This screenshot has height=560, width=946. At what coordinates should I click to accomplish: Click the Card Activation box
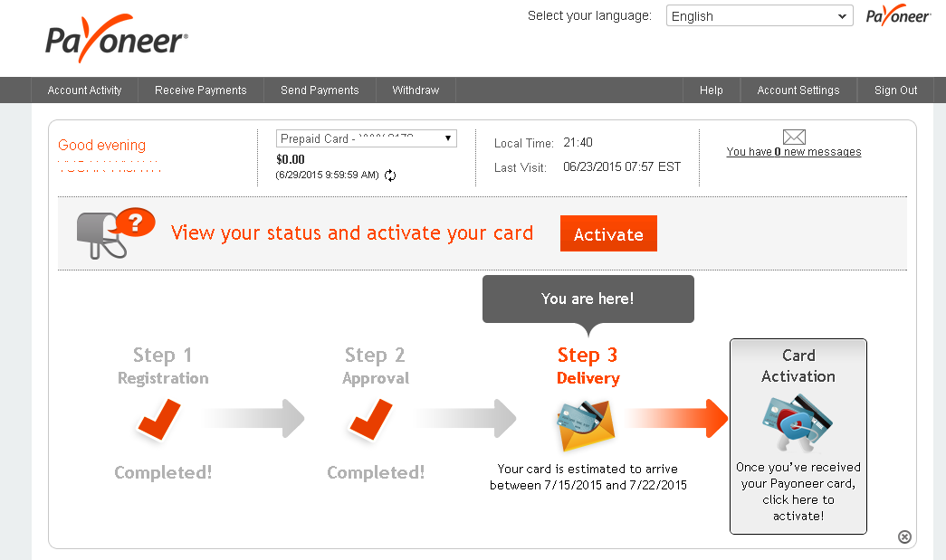point(798,436)
